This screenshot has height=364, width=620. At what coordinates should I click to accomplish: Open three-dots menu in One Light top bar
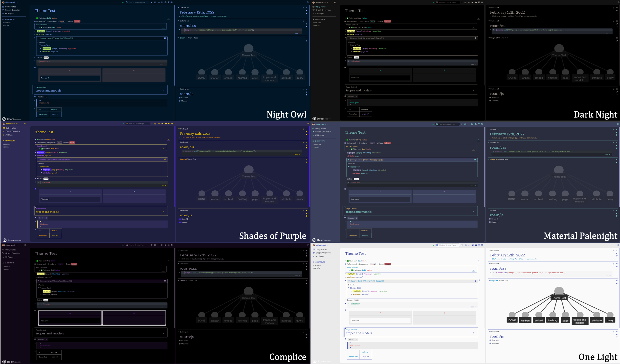pyautogui.click(x=469, y=245)
